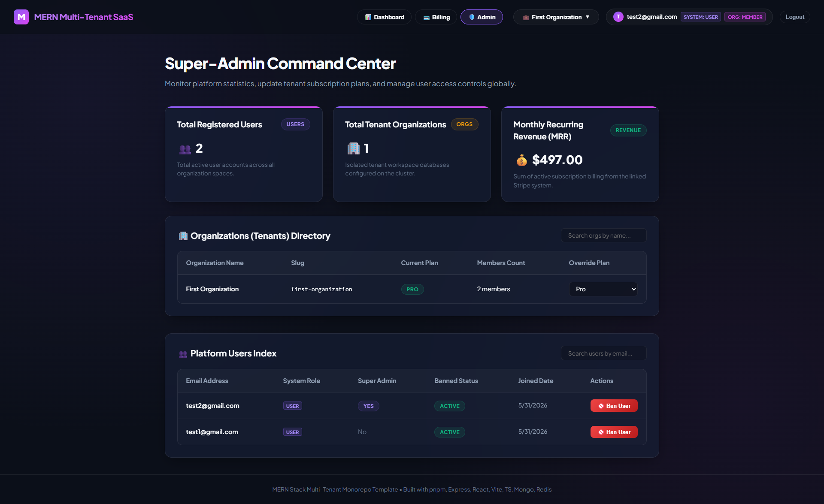Click the Super-Admin Command Center heading
This screenshot has height=504, width=824.
[x=280, y=63]
